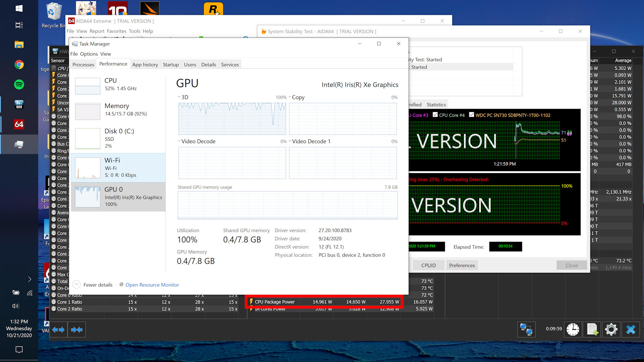Switch to the App history tab
Viewport: 644px width, 362px height.
click(145, 64)
